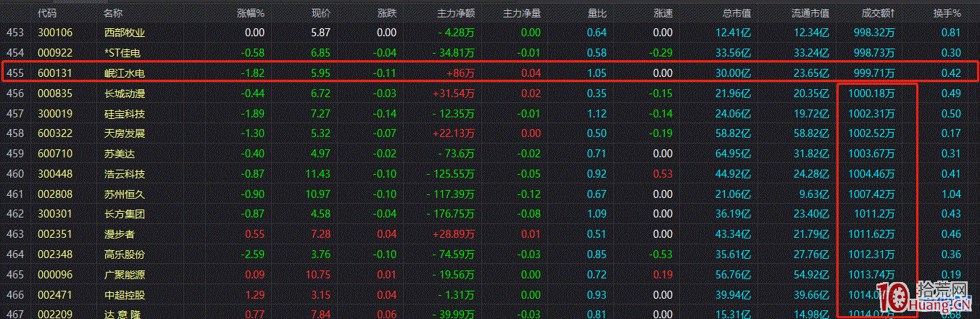Select the 苏美达 stock name
This screenshot has height=319, width=980.
(x=120, y=154)
